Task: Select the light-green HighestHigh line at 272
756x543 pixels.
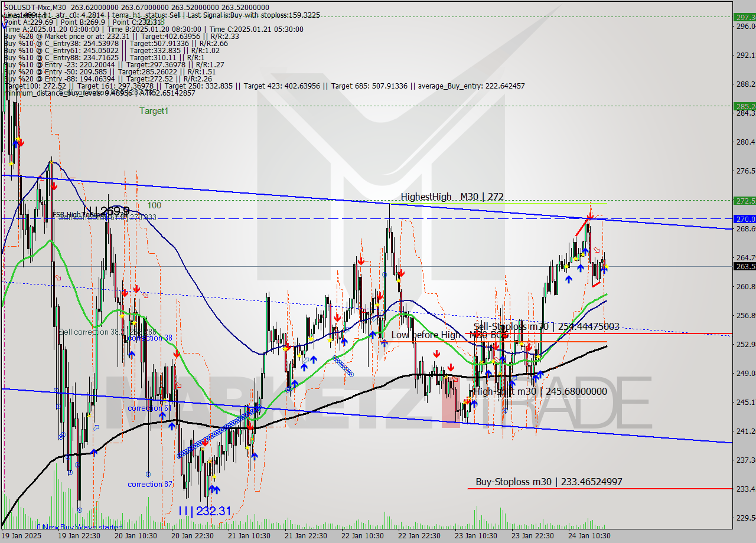Action: (498, 204)
